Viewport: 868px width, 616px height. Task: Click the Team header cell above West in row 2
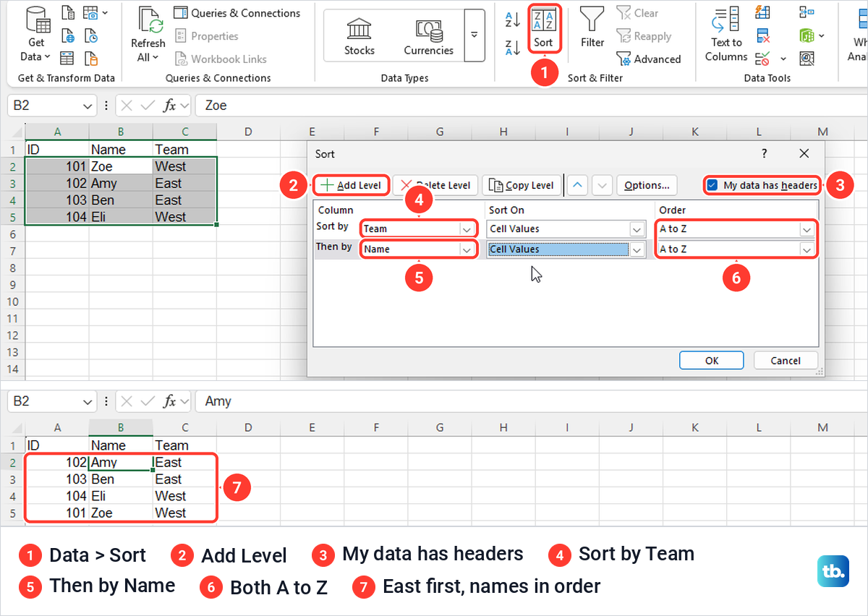(184, 150)
